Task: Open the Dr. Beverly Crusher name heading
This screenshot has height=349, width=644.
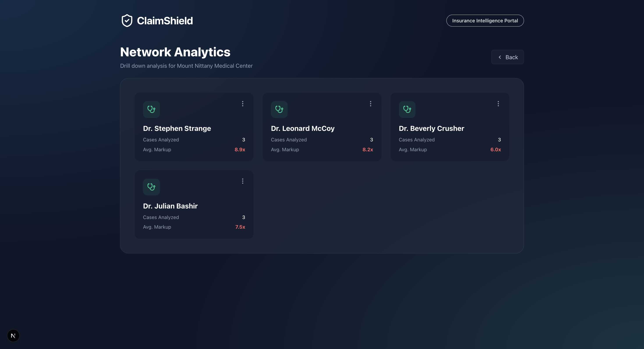Action: (431, 128)
